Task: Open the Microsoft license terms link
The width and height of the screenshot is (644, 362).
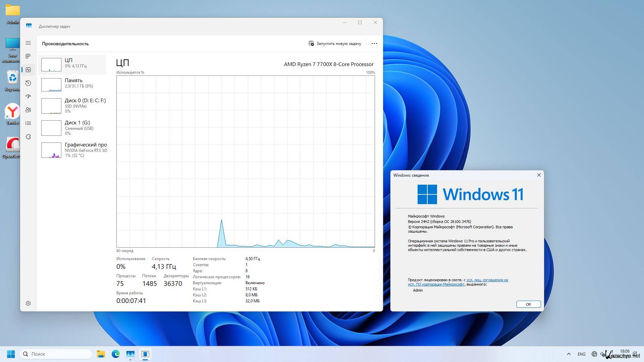Action: [487, 280]
